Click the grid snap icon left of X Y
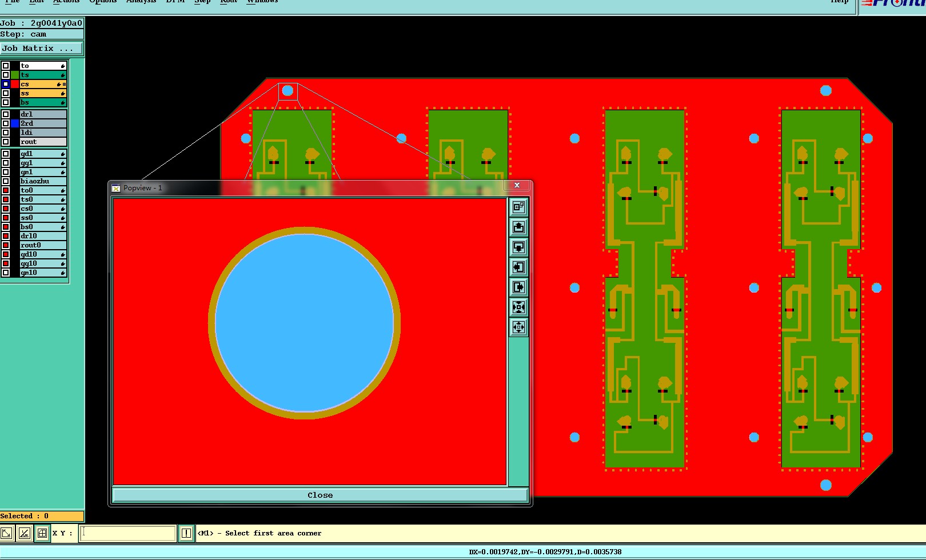 [x=42, y=533]
